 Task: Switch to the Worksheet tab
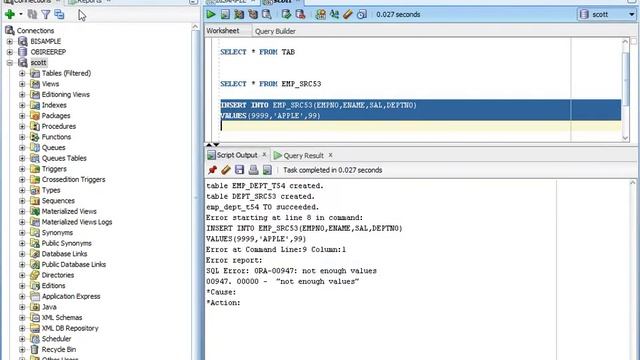pyautogui.click(x=223, y=31)
